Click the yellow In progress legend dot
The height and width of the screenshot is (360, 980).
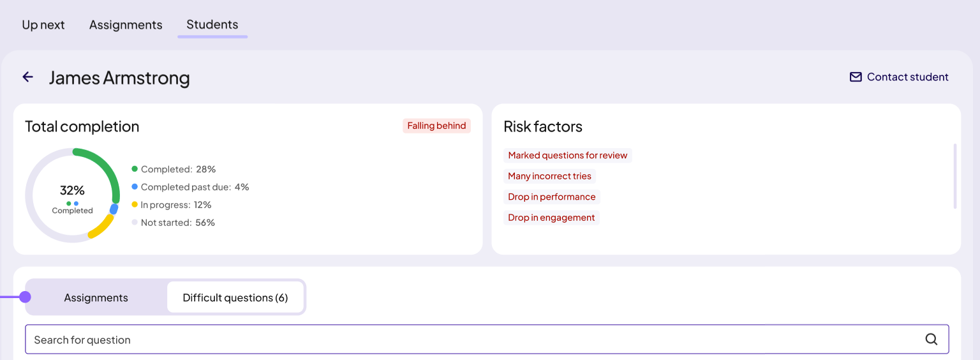(135, 205)
